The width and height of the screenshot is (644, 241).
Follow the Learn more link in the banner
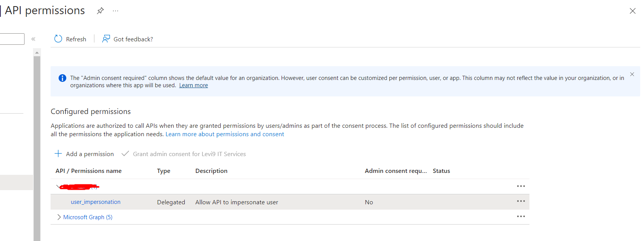(193, 85)
